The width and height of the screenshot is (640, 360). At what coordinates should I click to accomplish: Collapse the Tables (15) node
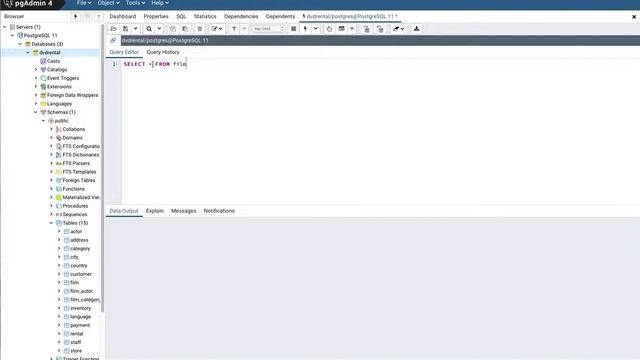click(51, 223)
